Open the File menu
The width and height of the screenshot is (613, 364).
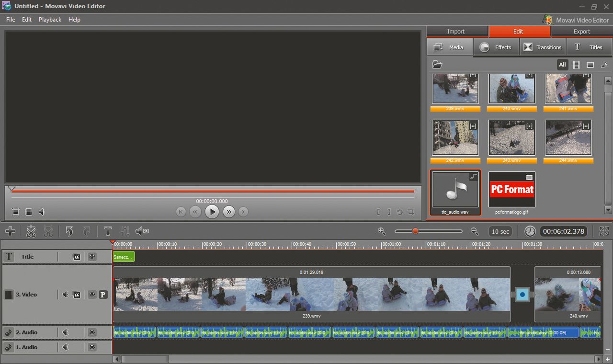click(11, 20)
